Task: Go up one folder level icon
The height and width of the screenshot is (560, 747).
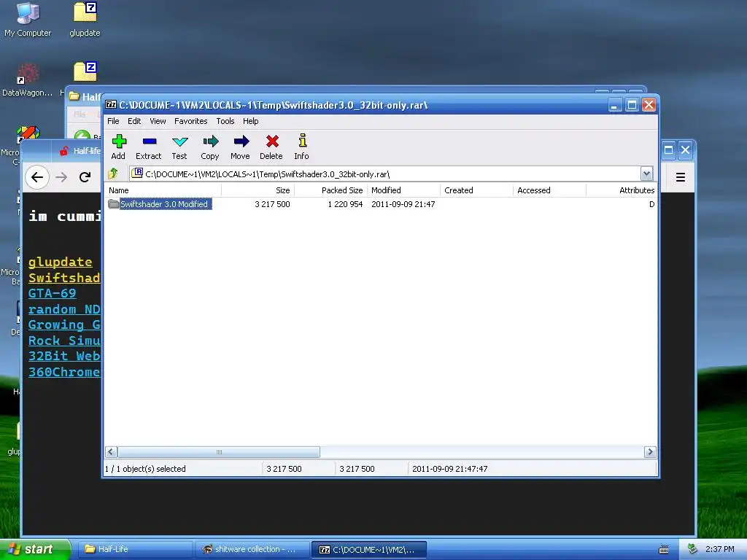Action: 113,174
